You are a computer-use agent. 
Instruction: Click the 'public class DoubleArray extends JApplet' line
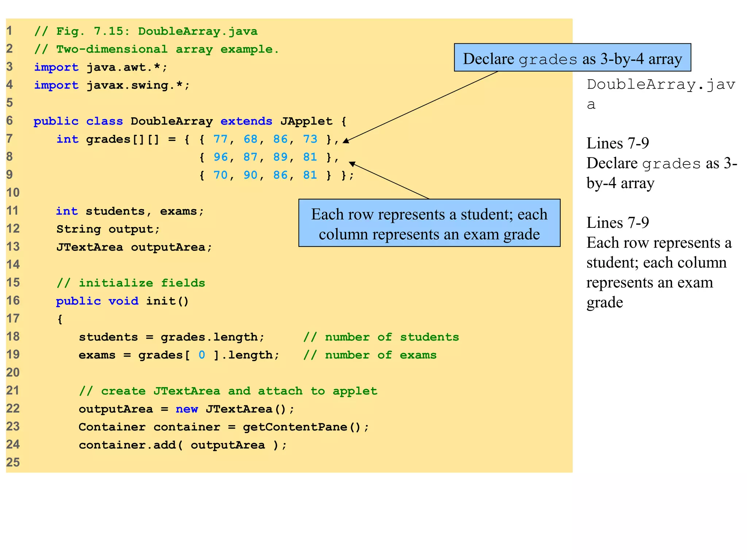click(190, 121)
